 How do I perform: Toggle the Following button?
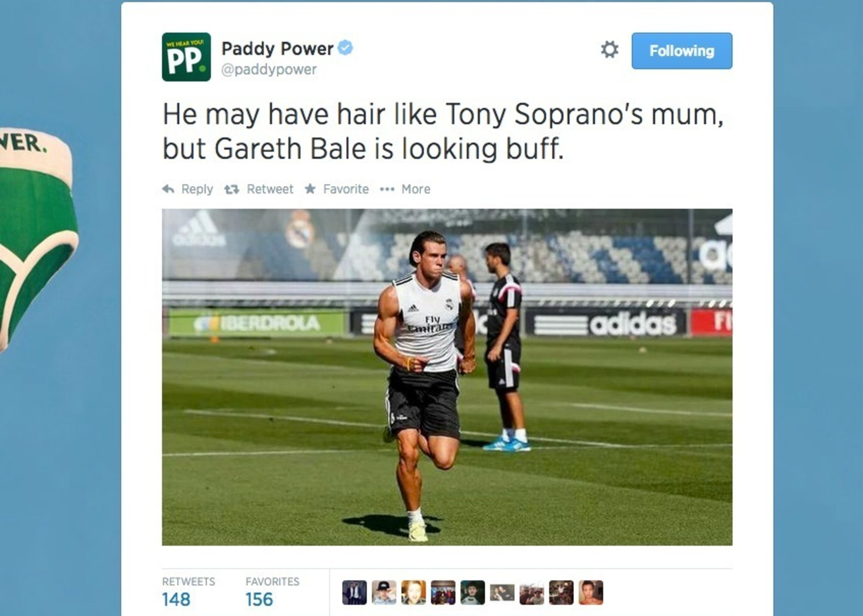[x=681, y=51]
